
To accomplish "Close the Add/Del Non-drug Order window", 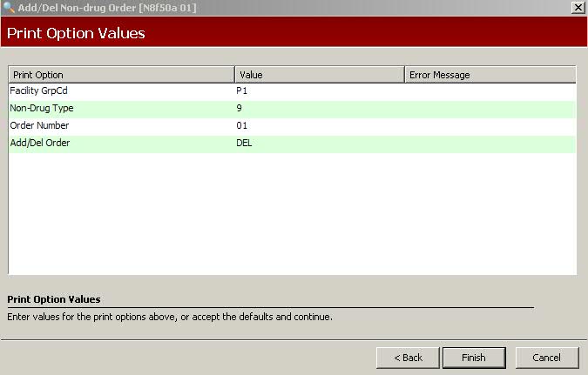I will point(578,8).
